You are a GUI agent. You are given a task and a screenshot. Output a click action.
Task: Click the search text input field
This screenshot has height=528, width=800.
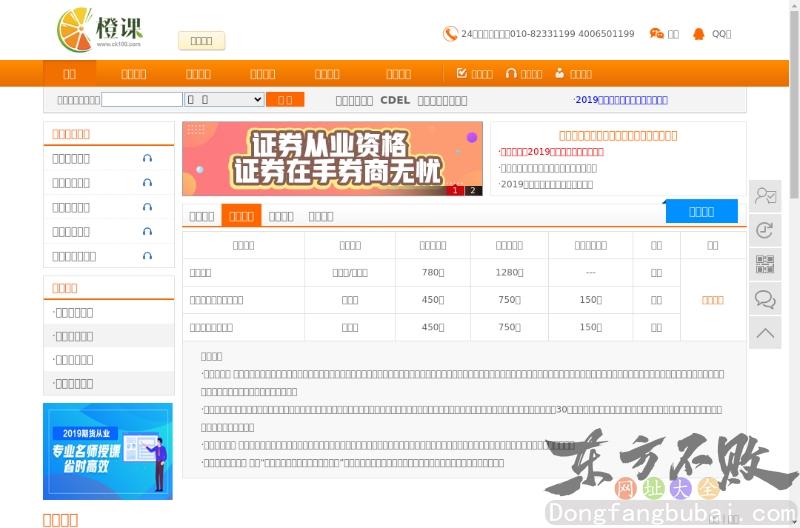tap(142, 100)
